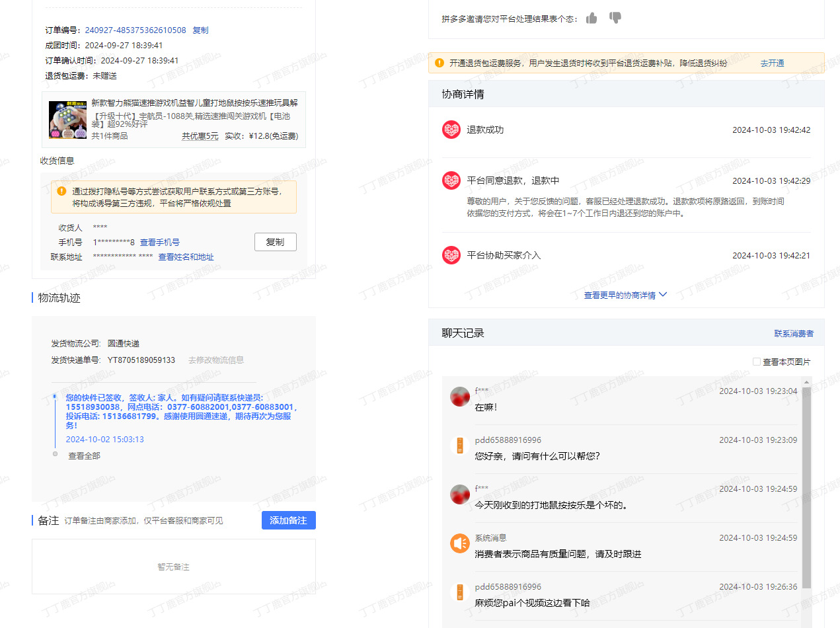Screen dimensions: 840x628
Task: Click merchant avatar beside 您好亲 message
Action: [460, 446]
